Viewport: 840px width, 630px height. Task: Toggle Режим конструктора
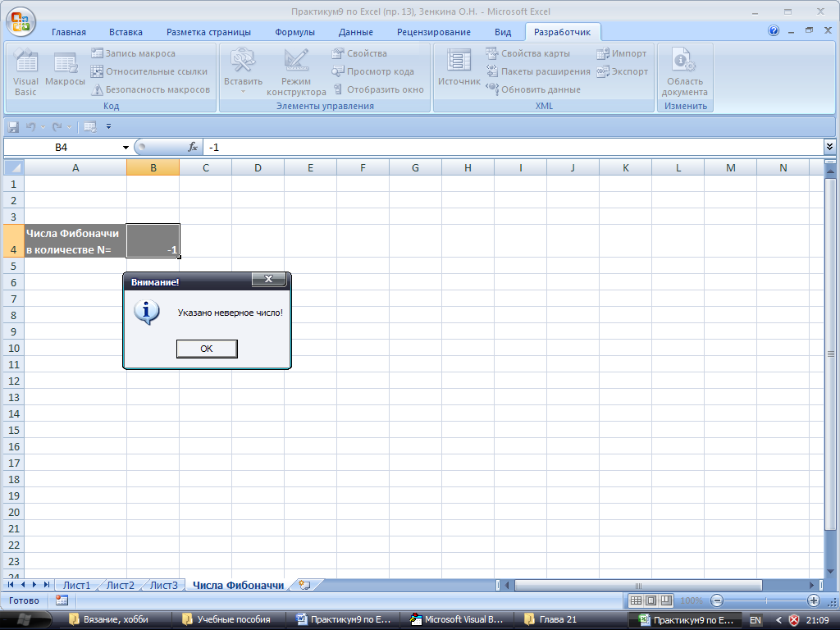(x=295, y=73)
